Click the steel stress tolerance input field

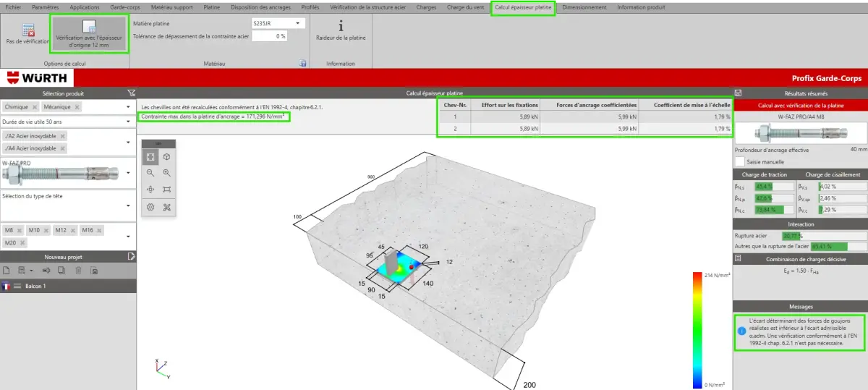(269, 35)
